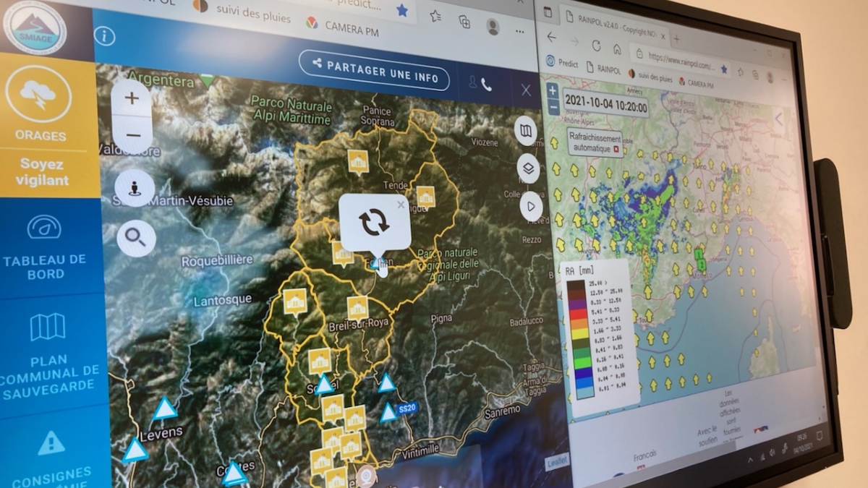Click the blue triangle station near Levens

pos(165,408)
